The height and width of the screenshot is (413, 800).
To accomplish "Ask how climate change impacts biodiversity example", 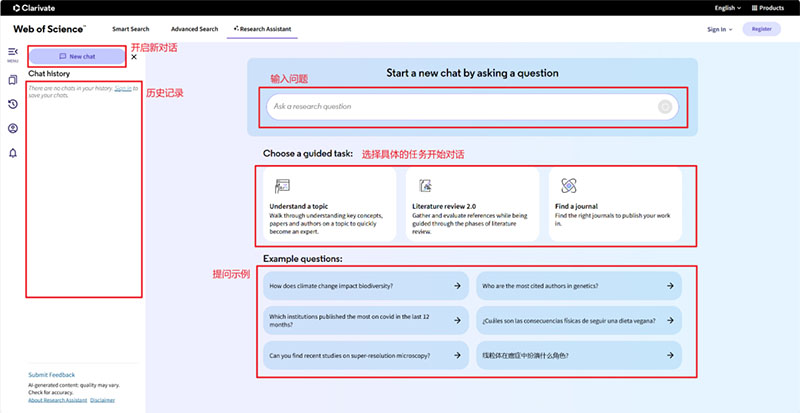I will 366,286.
